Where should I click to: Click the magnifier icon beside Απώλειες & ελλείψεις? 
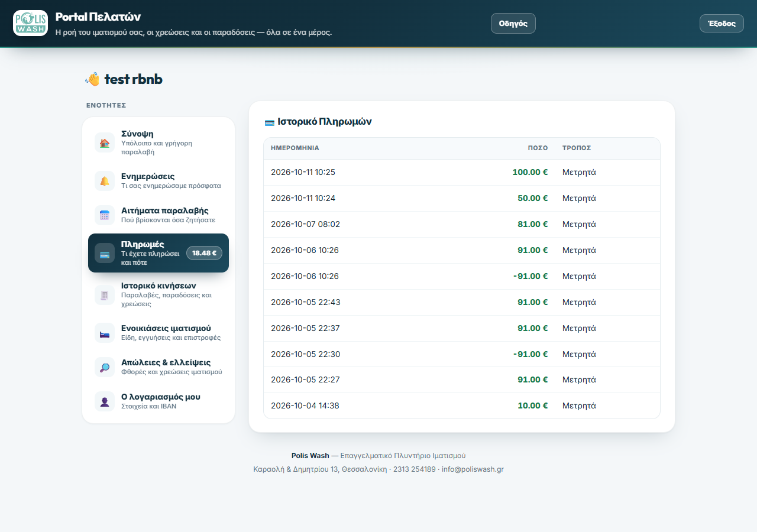click(x=105, y=367)
